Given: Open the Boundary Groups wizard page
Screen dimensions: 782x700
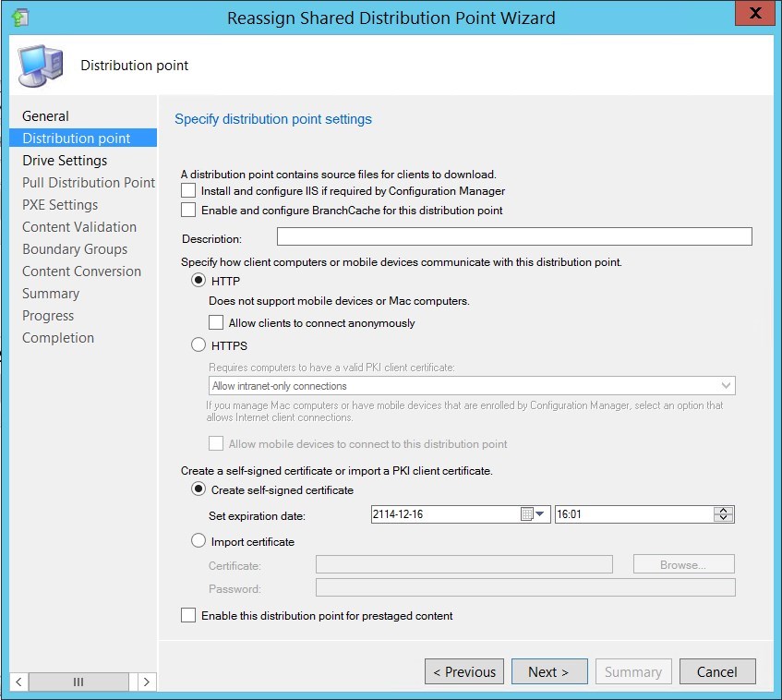Looking at the screenshot, I should pos(75,249).
